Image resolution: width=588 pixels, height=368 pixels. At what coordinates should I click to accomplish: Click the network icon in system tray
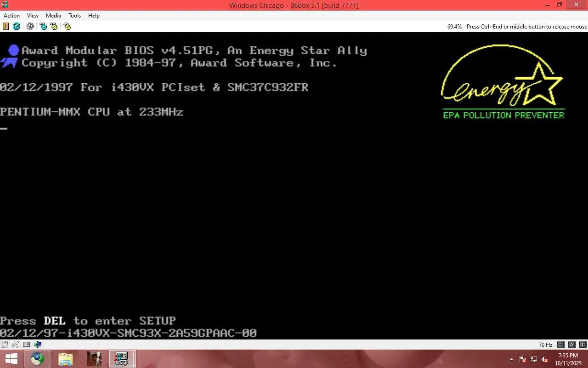click(534, 359)
